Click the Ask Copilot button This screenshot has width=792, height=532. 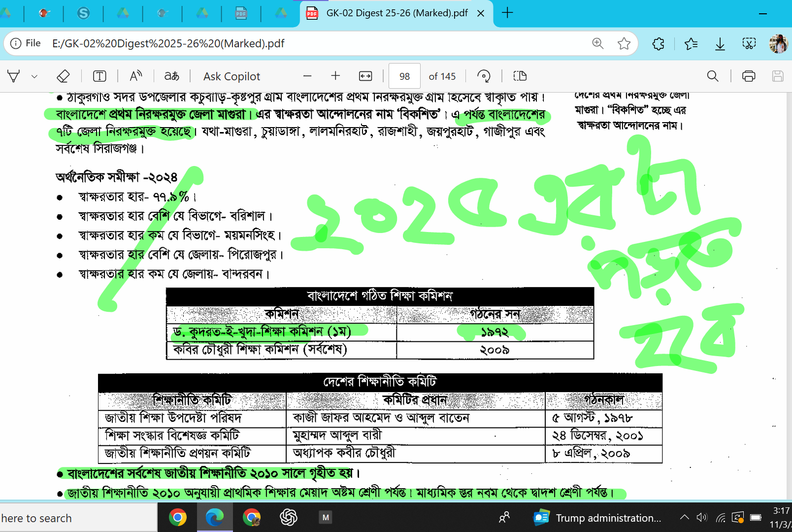click(x=231, y=76)
